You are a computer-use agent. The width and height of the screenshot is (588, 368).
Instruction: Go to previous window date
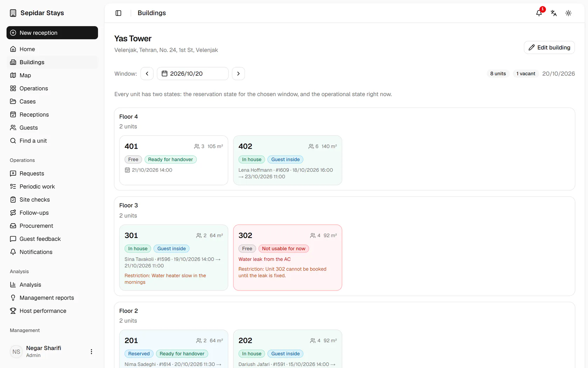(147, 74)
